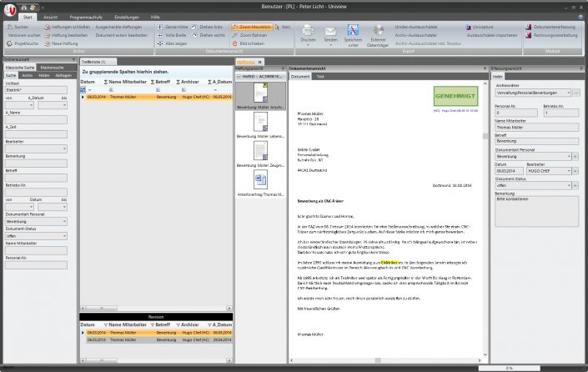This screenshot has width=588, height=372.
Task: Rotate document with Drehen rechts
Action: (x=209, y=35)
